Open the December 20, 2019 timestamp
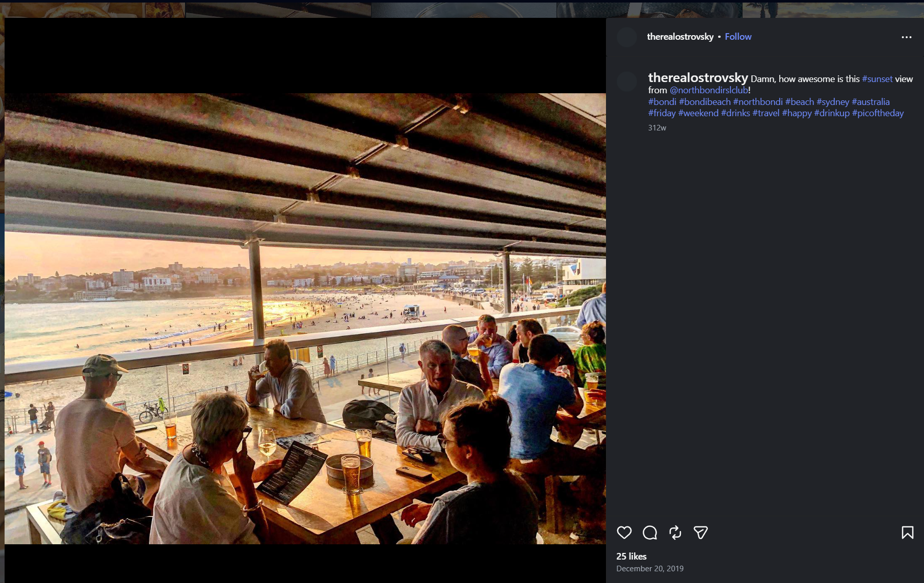Screen dimensions: 924x583 [x=650, y=569]
